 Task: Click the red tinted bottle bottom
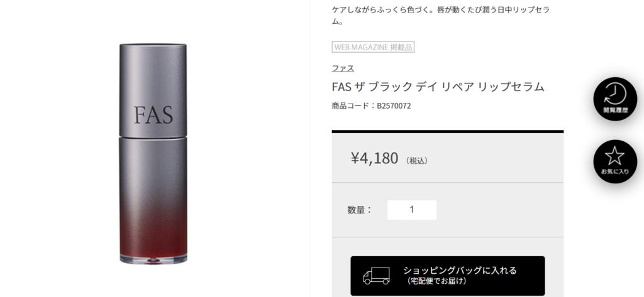point(153,246)
